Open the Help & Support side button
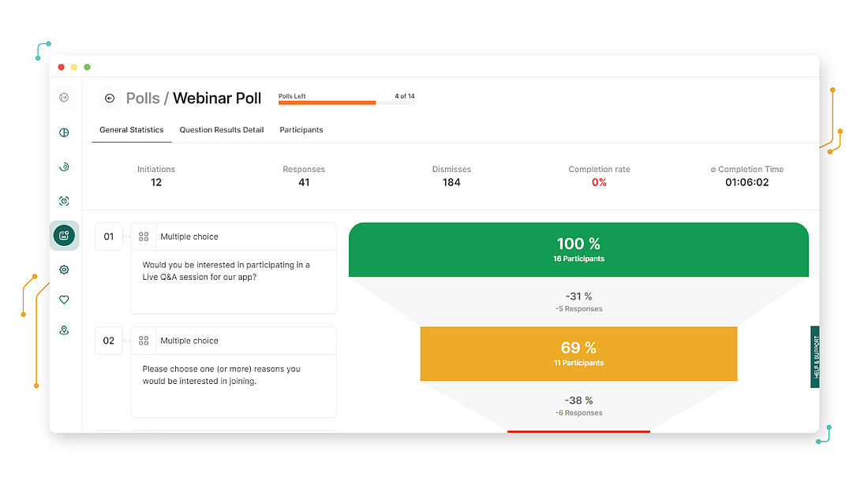 pos(815,357)
